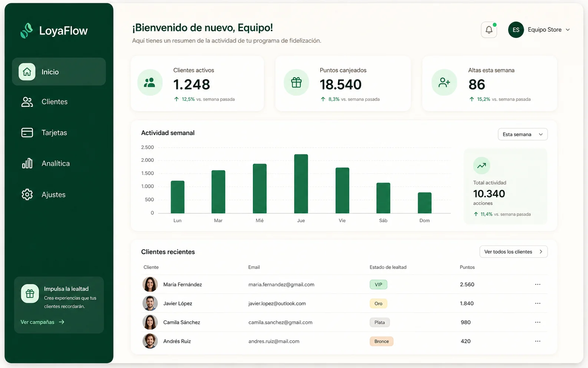Image resolution: width=588 pixels, height=368 pixels.
Task: Click the Jue bar in the weekly chart
Action: 301,184
